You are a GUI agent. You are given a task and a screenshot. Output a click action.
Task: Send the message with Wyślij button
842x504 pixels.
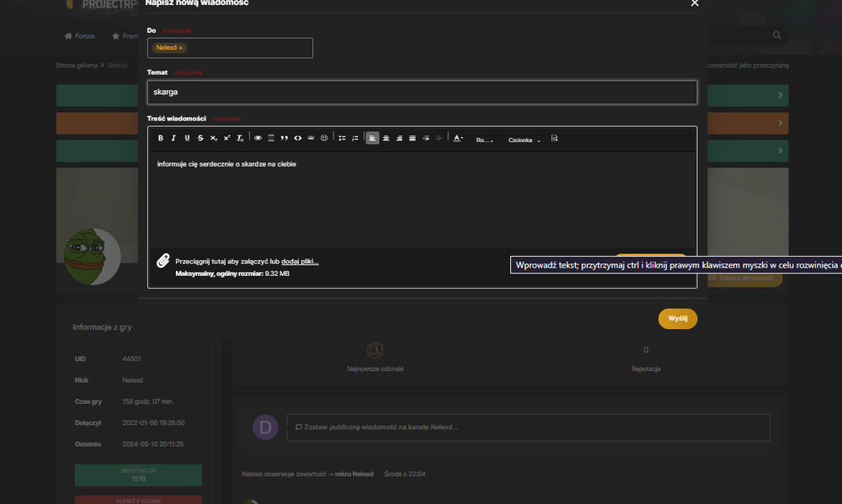click(x=678, y=319)
